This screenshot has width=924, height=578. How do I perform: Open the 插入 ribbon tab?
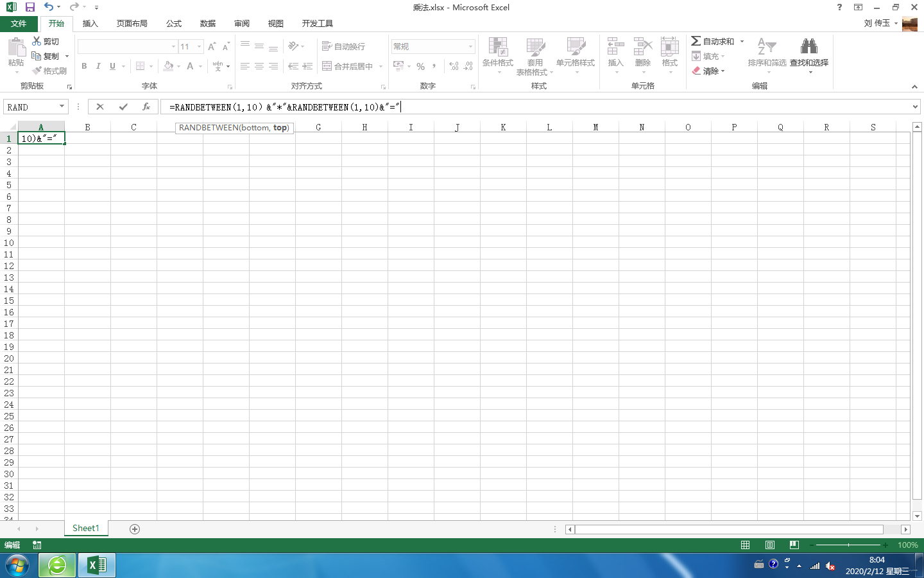click(90, 24)
